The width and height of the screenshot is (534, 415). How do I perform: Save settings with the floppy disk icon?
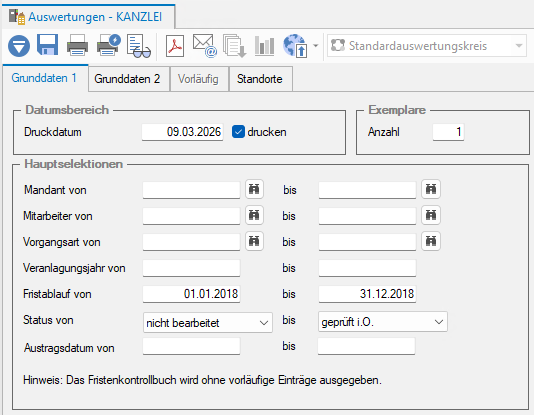[x=47, y=45]
